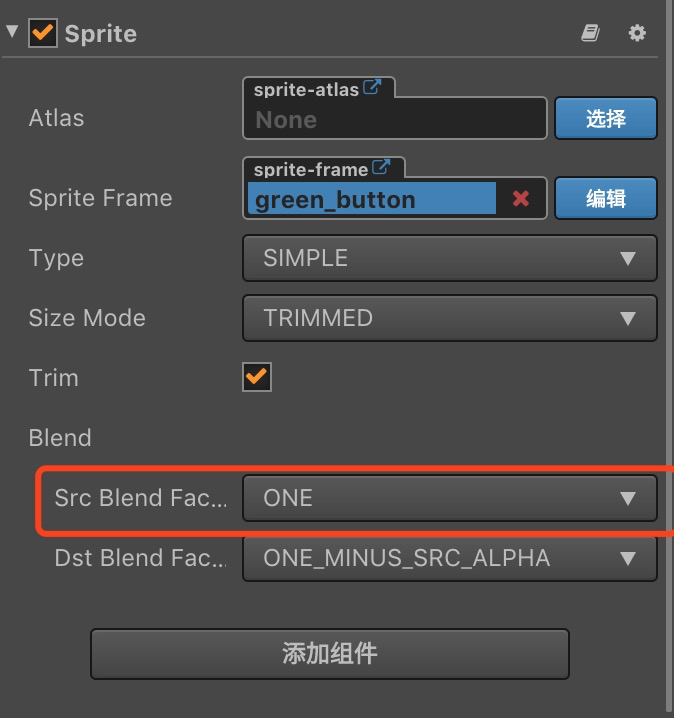Uncheck the Trim checkbox
This screenshot has height=718, width=674.
tap(257, 377)
